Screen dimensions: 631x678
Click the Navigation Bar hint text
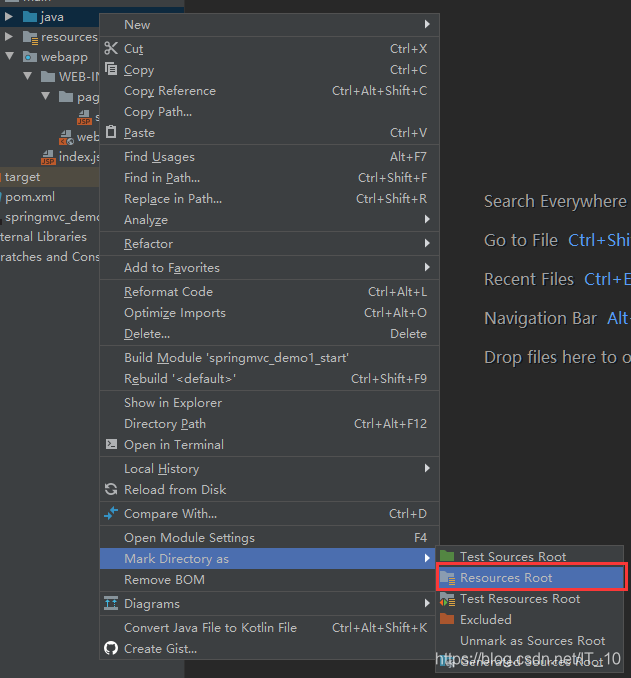(540, 318)
